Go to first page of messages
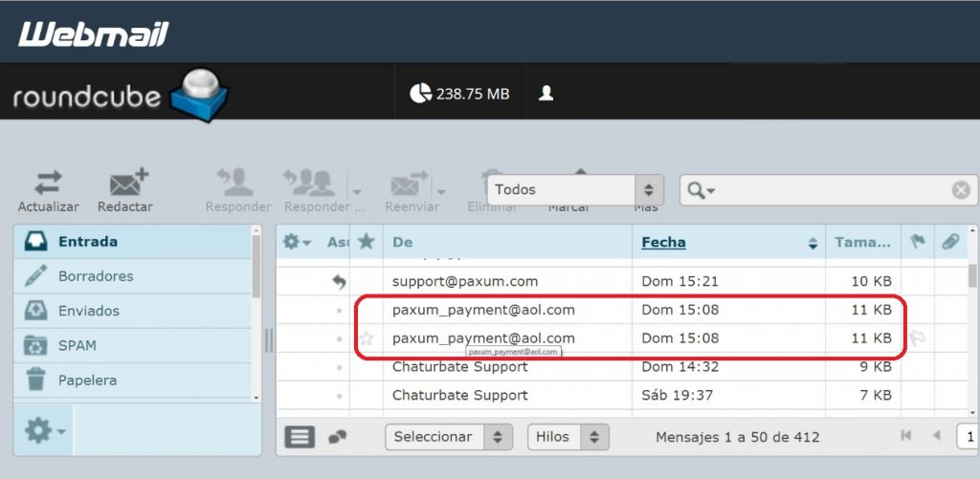 (905, 436)
